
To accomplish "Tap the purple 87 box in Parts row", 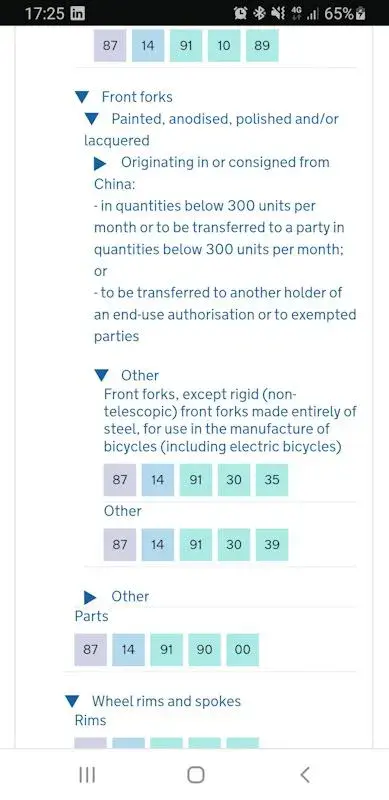I will click(x=90, y=649).
